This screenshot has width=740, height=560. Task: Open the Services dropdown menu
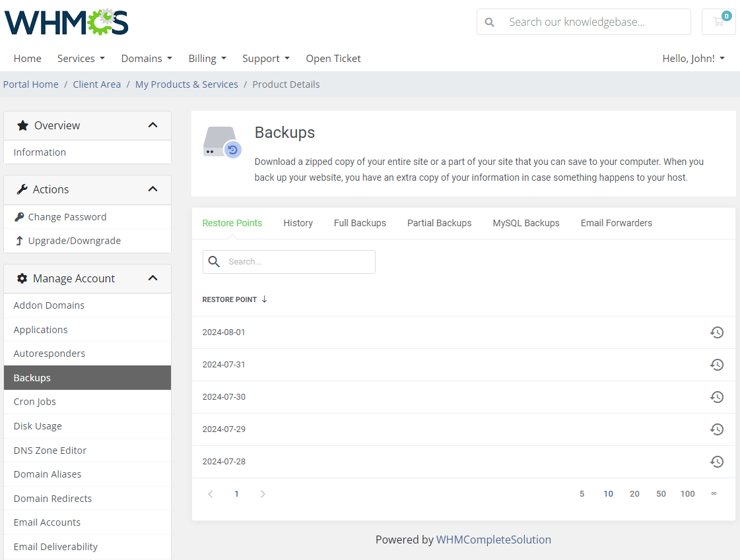coord(81,59)
